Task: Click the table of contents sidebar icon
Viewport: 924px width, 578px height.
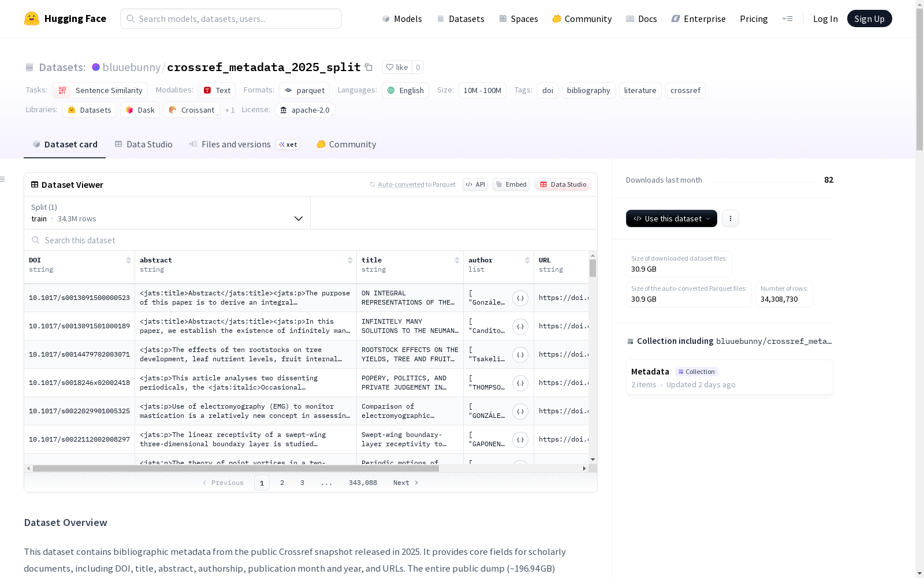Action: point(3,179)
